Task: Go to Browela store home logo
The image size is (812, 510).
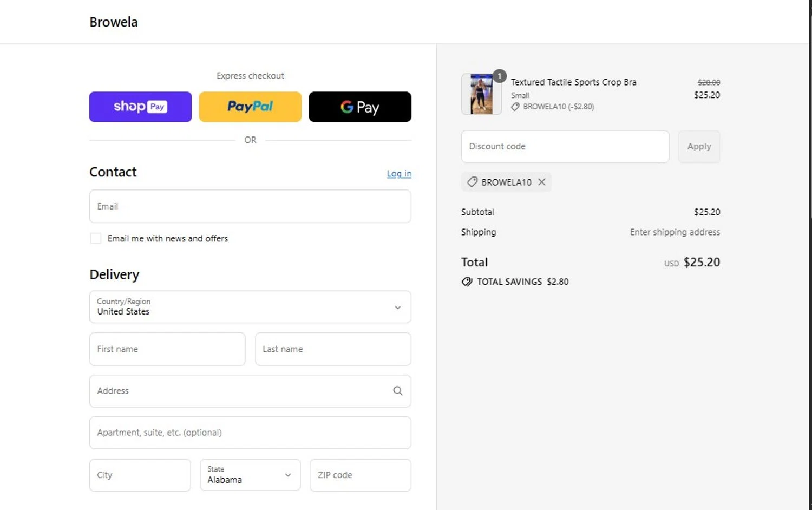Action: pos(114,22)
